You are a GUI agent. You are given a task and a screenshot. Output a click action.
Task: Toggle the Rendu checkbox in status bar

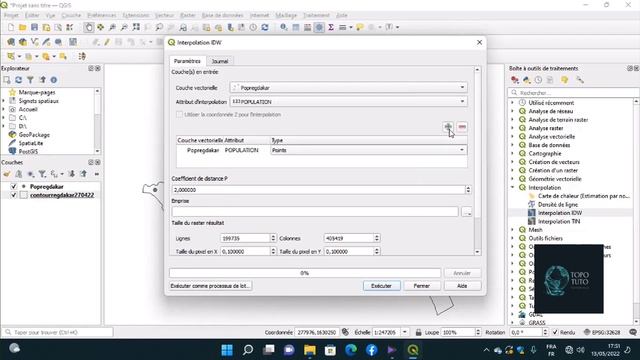coord(555,333)
